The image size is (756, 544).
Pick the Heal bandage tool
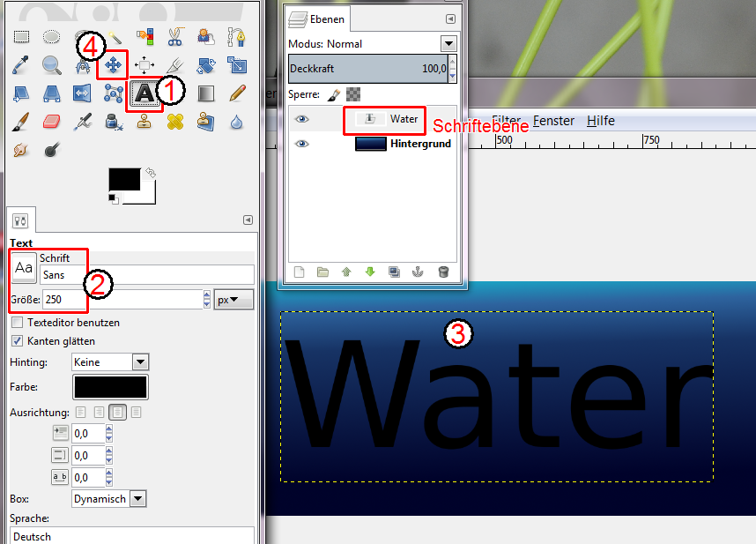coord(175,122)
